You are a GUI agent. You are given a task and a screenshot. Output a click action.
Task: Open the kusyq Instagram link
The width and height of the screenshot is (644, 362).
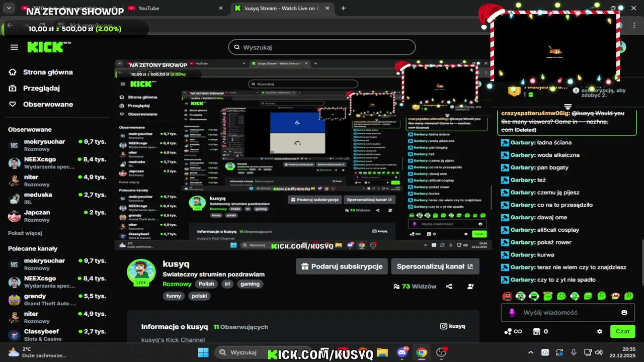453,326
